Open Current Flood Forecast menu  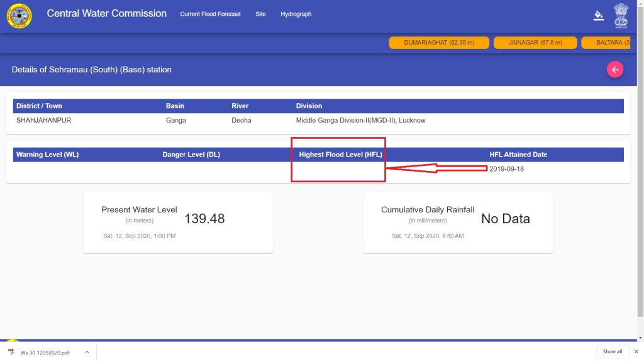210,14
